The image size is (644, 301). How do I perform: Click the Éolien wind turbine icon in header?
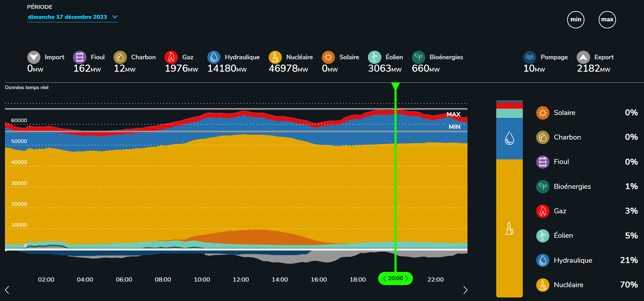pos(375,57)
